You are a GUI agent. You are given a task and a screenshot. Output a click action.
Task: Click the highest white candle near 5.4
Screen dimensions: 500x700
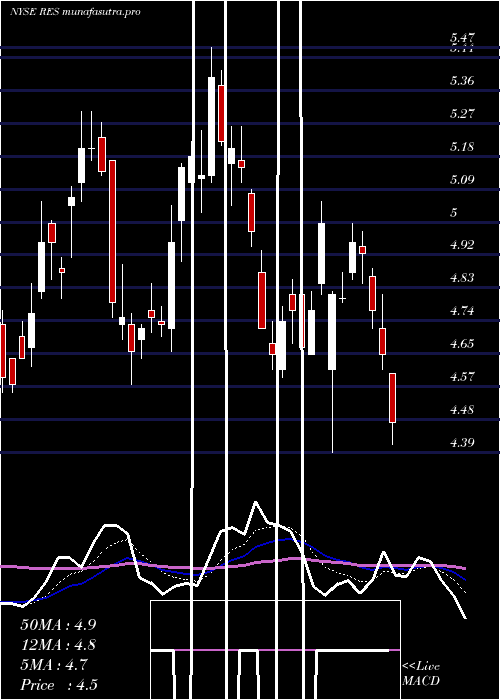tap(211, 126)
